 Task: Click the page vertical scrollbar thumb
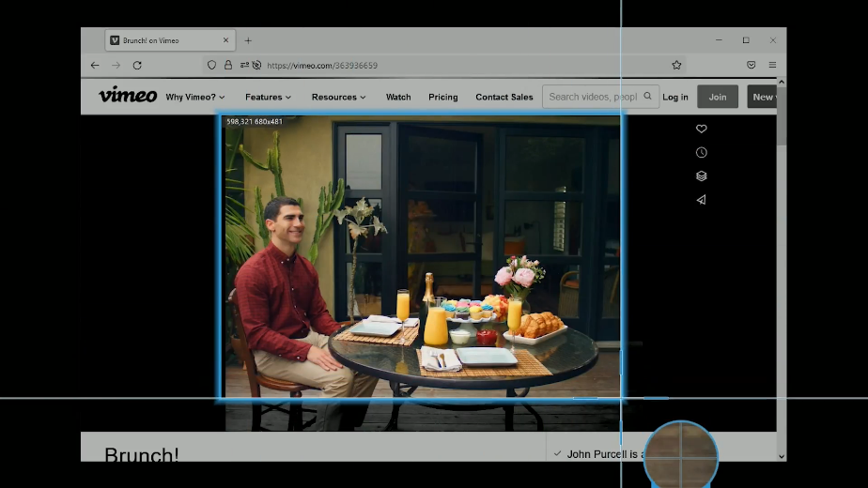tap(781, 116)
